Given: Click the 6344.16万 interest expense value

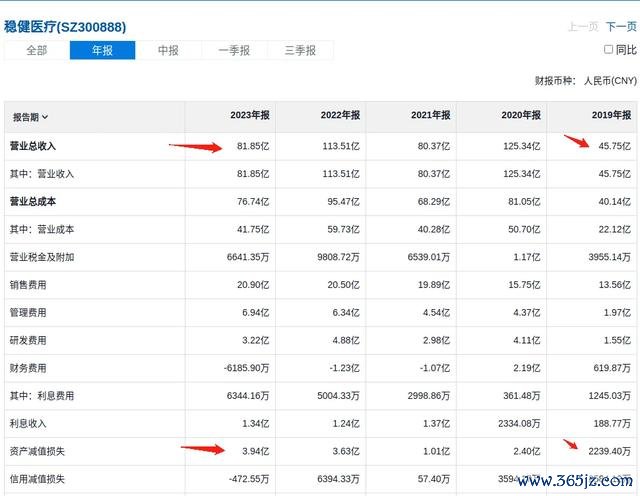Looking at the screenshot, I should 248,396.
